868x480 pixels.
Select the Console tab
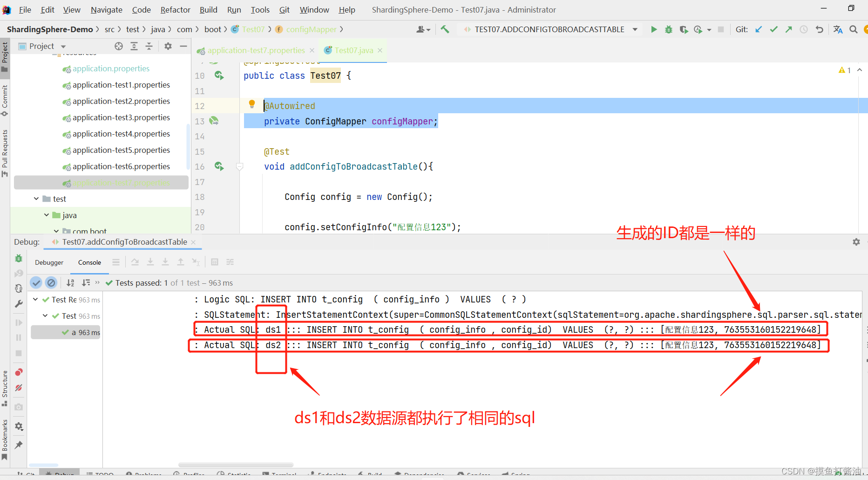89,262
